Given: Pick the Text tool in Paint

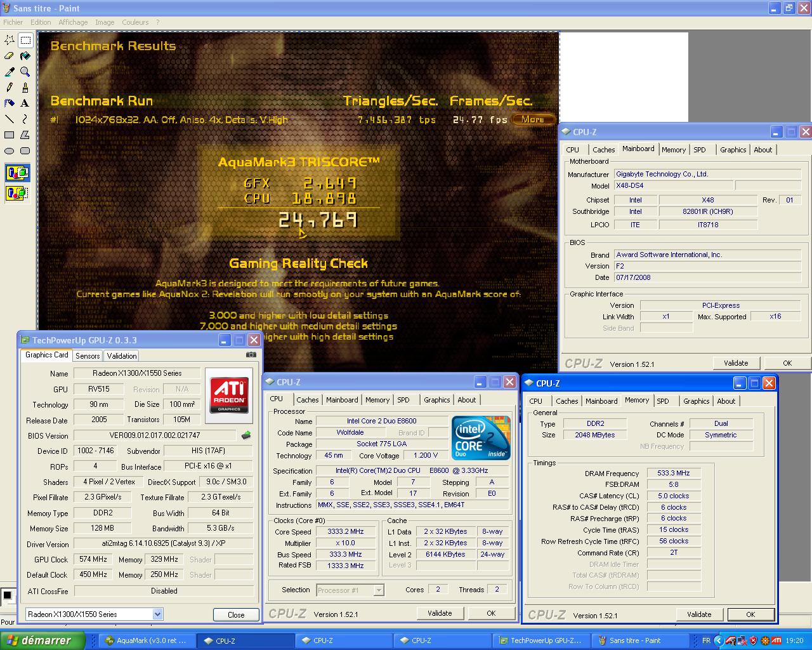Looking at the screenshot, I should point(25,103).
